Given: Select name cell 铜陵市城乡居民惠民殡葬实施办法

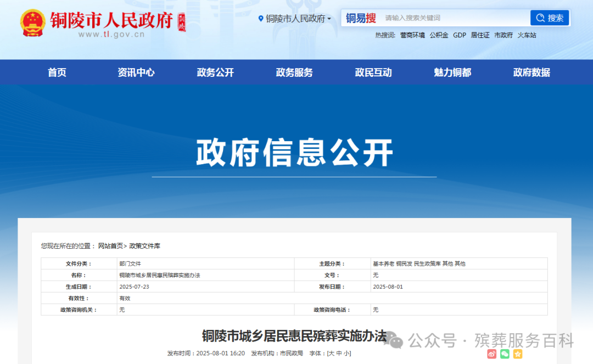Looking at the screenshot, I should pyautogui.click(x=205, y=275).
